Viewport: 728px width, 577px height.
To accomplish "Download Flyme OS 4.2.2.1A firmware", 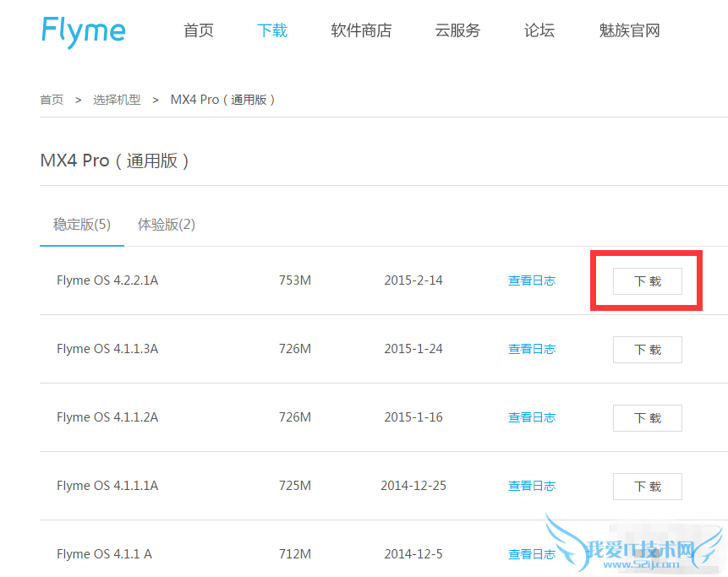I will pos(647,281).
